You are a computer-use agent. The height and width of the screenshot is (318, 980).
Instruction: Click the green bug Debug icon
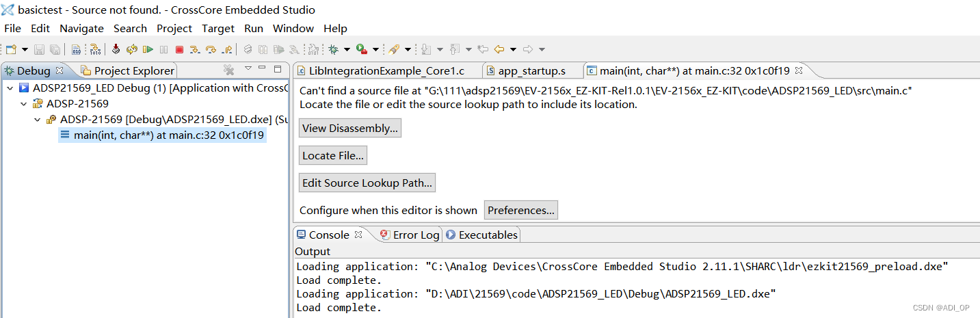(x=334, y=49)
